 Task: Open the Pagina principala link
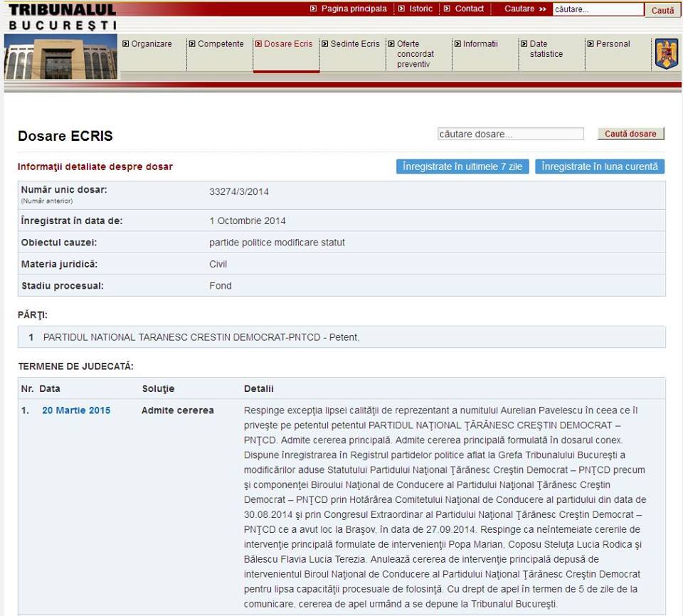(354, 9)
